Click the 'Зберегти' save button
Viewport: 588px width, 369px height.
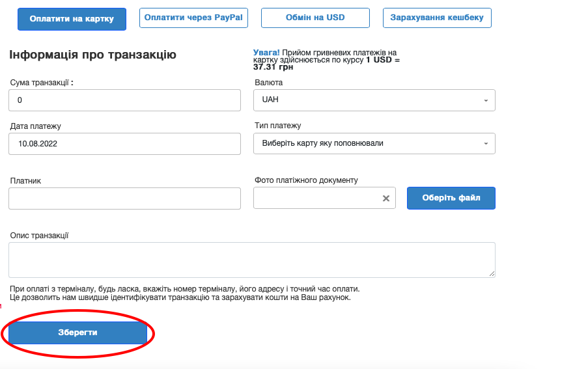tap(77, 333)
